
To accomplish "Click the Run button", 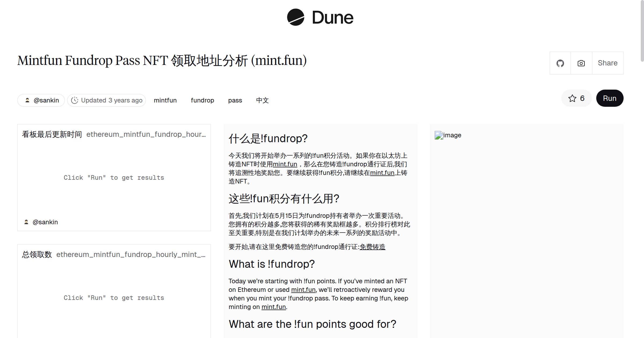I will point(610,98).
